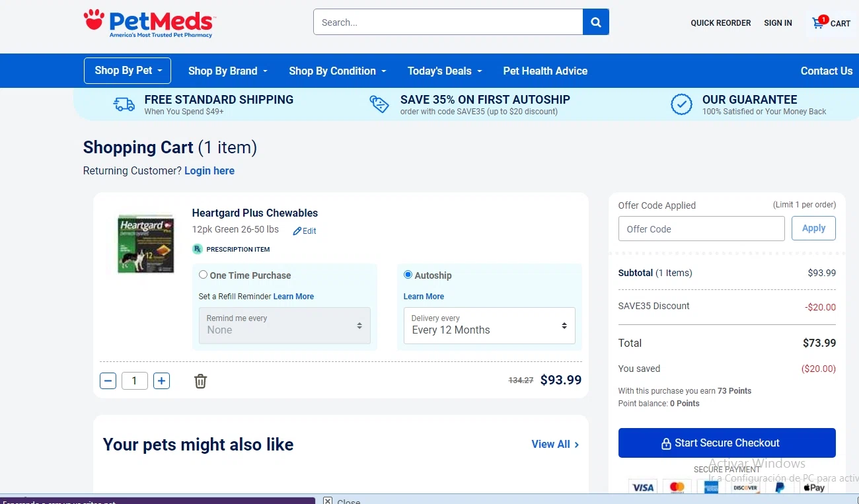The height and width of the screenshot is (504, 859).
Task: Decrease quantity with minus button
Action: click(x=108, y=380)
